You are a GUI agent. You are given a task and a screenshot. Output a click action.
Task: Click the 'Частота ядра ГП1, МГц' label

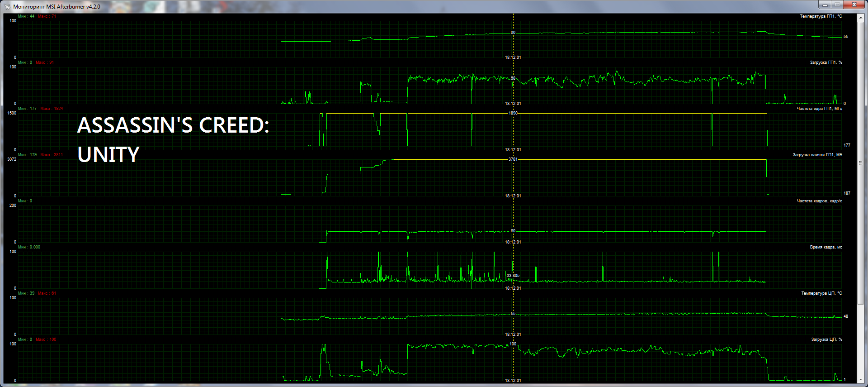819,109
